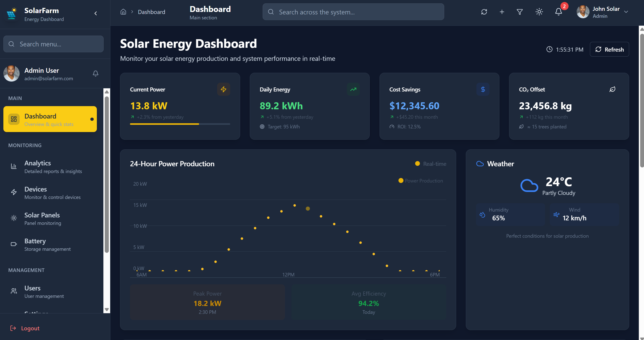The image size is (644, 340).
Task: Toggle the Real-time indicator on the chart
Action: [430, 164]
